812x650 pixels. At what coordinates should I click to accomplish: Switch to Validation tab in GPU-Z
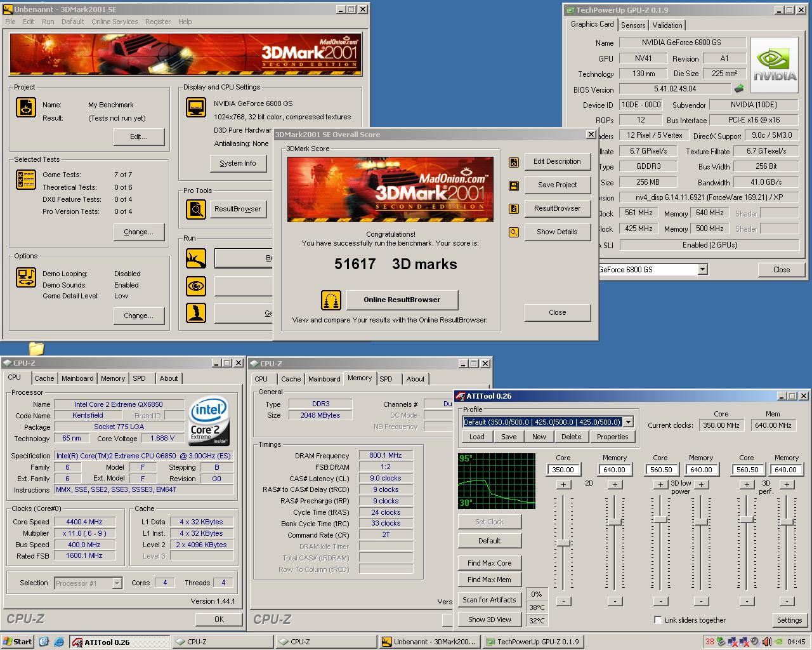(x=667, y=25)
